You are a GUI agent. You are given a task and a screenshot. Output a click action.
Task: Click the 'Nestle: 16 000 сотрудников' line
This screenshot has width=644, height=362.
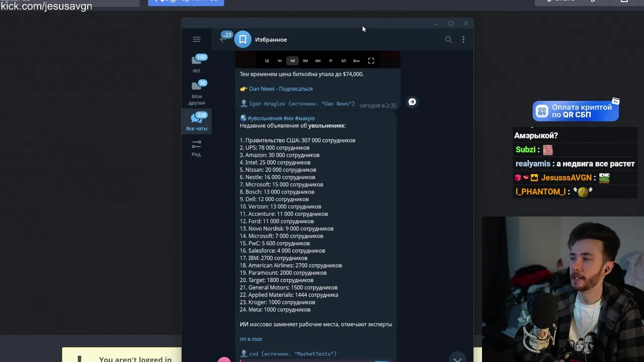click(x=277, y=177)
